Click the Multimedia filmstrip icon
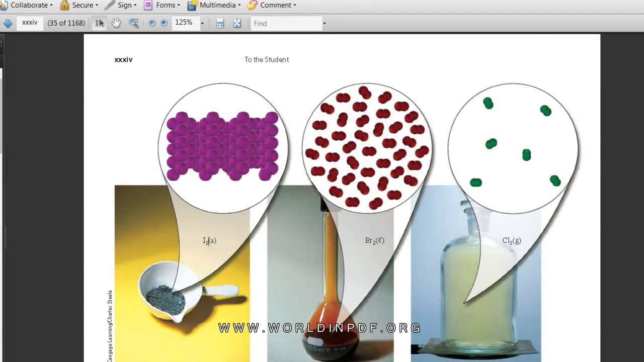This screenshot has width=644, height=362. click(x=192, y=6)
